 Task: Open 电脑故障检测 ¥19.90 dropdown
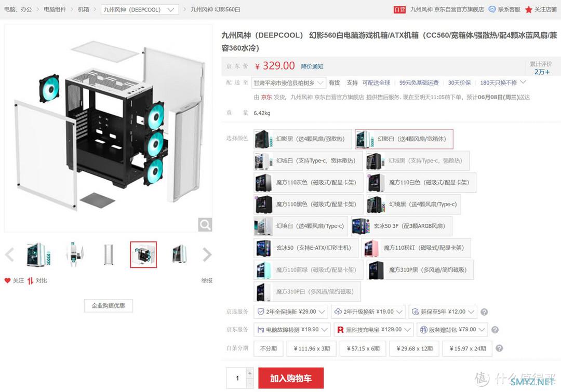coord(292,330)
